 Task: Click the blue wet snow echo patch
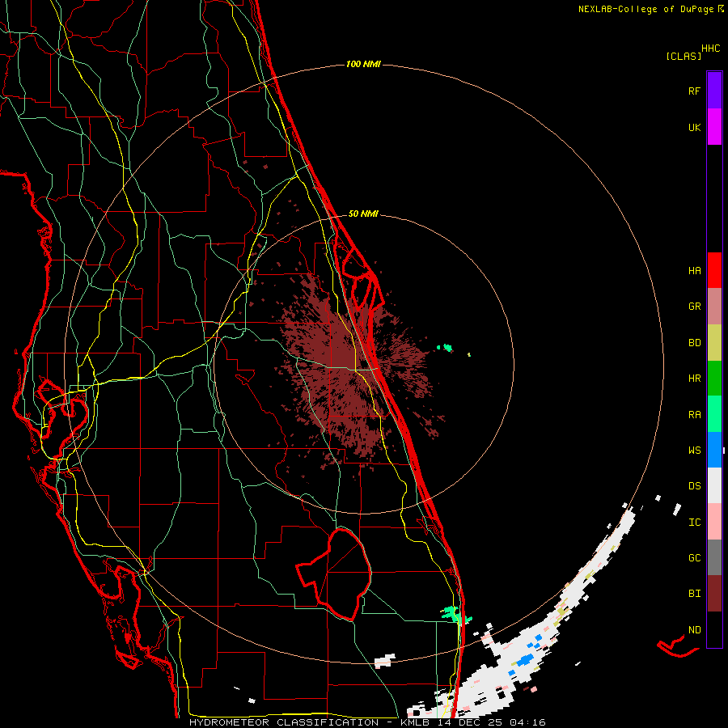coord(525,658)
